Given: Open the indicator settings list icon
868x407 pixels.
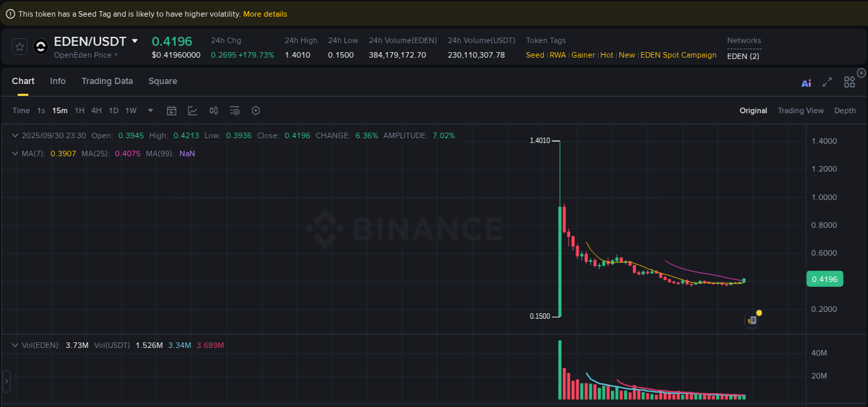Looking at the screenshot, I should point(234,110).
